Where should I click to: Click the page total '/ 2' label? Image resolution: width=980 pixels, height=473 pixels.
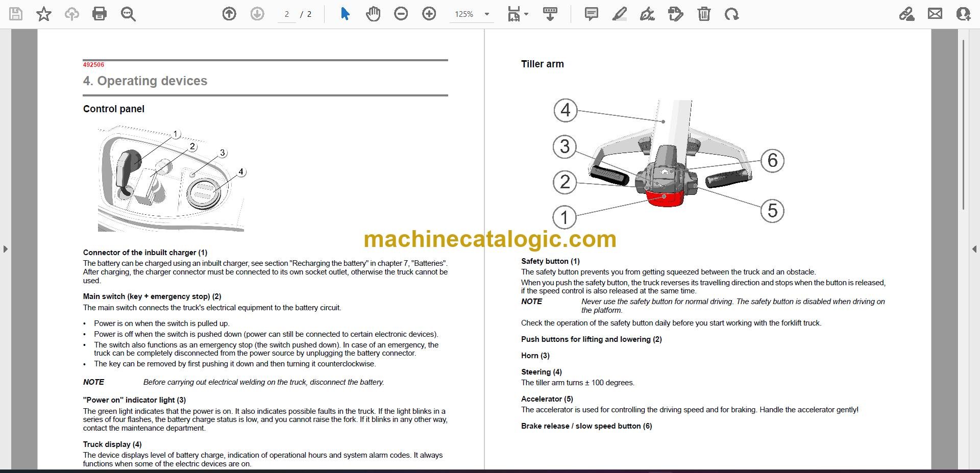click(306, 14)
